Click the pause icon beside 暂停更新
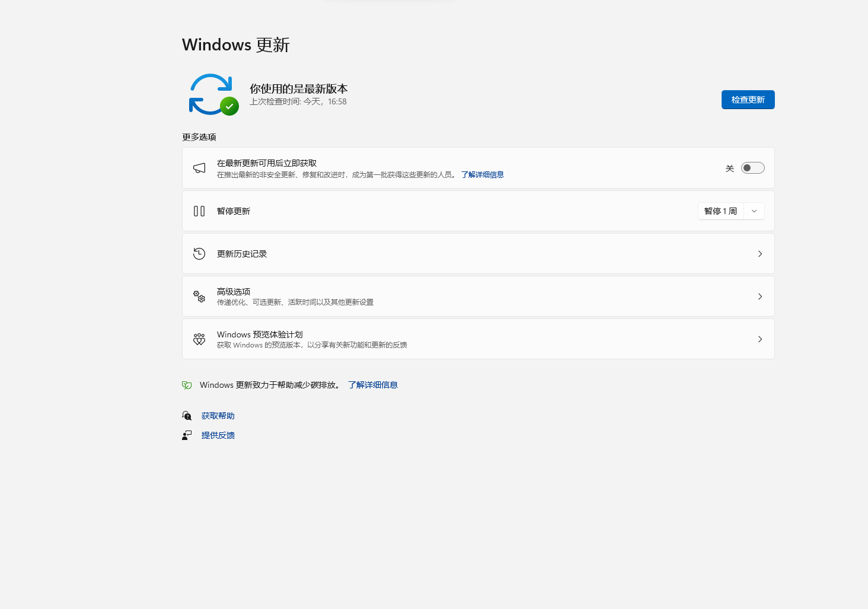Screen dimensions: 868x609 coord(199,211)
